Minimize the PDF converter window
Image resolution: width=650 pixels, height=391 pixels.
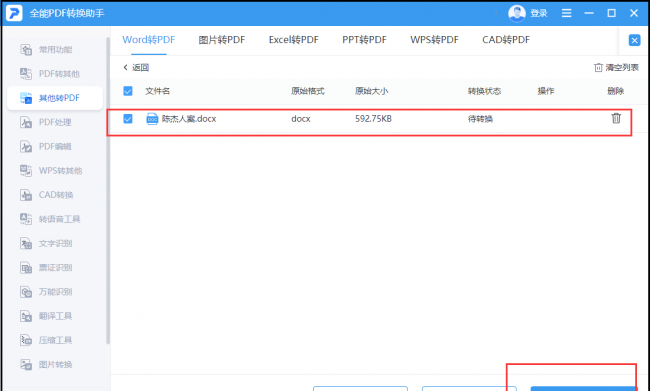[589, 13]
